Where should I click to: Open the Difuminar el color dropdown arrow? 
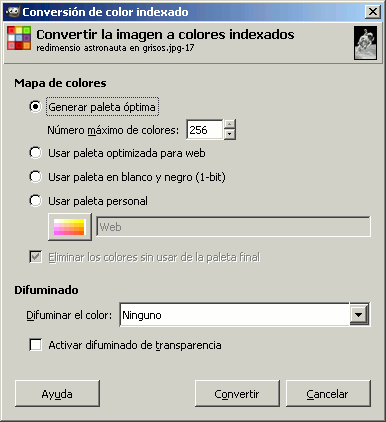359,314
